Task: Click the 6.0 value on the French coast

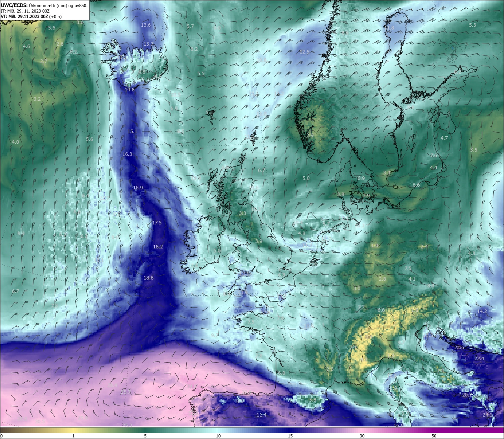Action: (x=282, y=373)
